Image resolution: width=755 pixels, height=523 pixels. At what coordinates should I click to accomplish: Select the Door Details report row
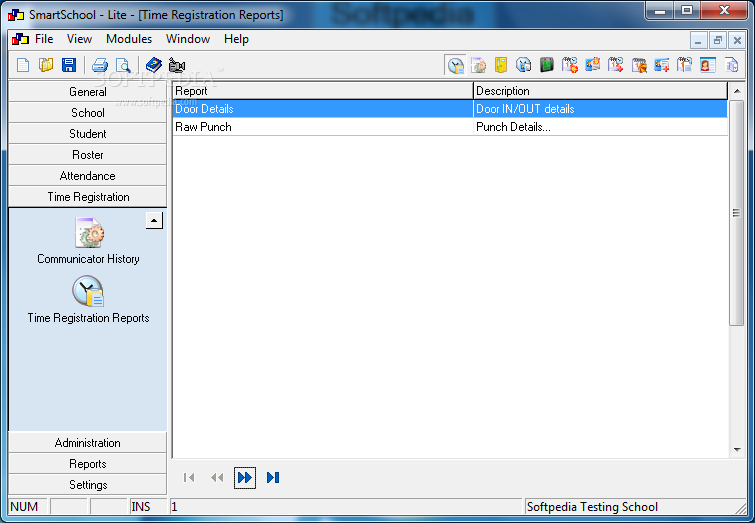tap(449, 109)
